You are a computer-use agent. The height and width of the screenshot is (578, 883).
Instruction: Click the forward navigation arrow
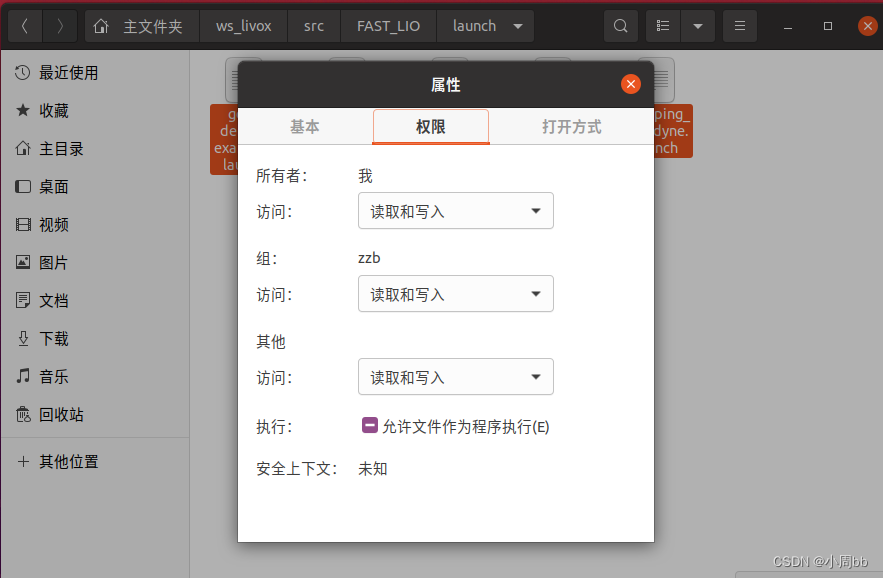[x=59, y=26]
